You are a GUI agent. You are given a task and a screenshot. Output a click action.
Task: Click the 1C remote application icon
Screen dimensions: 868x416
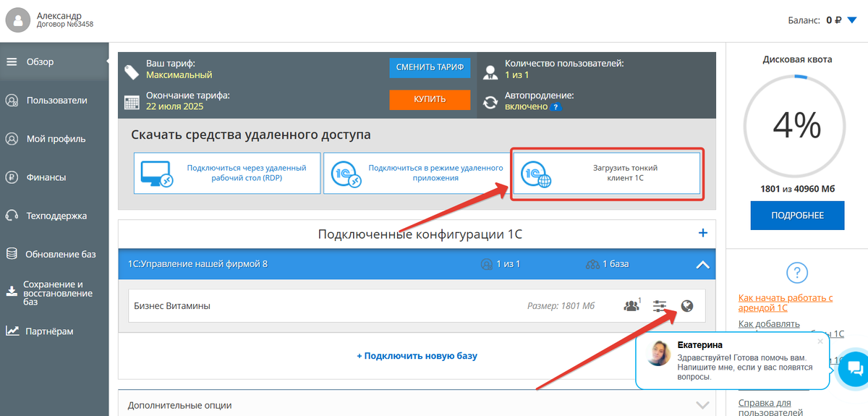point(346,174)
